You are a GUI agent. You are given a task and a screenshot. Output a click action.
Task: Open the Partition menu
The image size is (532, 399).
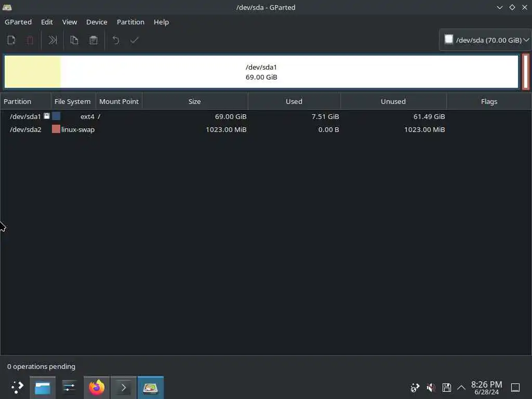pyautogui.click(x=130, y=22)
